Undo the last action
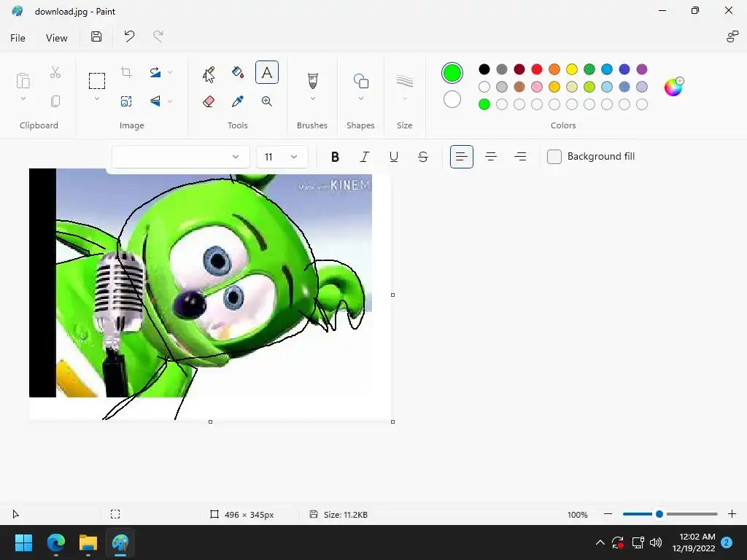Image resolution: width=747 pixels, height=560 pixels. (129, 36)
